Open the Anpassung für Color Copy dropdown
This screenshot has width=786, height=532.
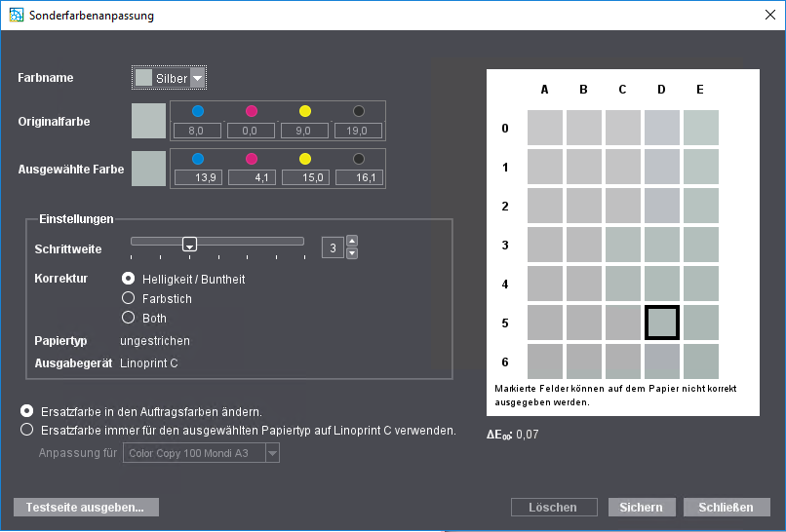click(201, 453)
